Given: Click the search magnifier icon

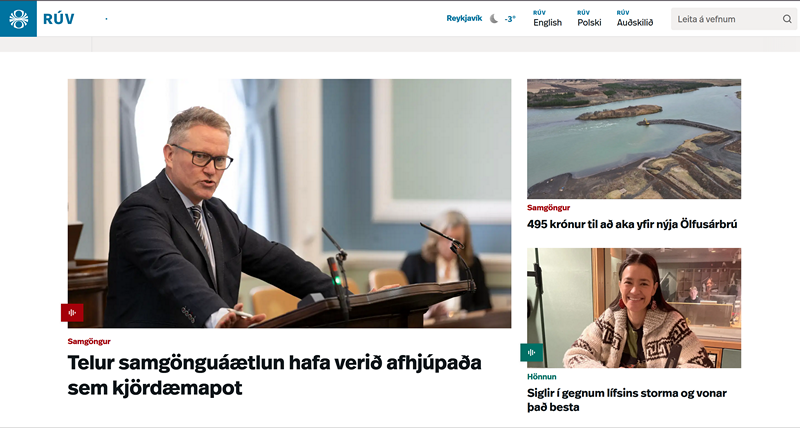Looking at the screenshot, I should (x=787, y=19).
